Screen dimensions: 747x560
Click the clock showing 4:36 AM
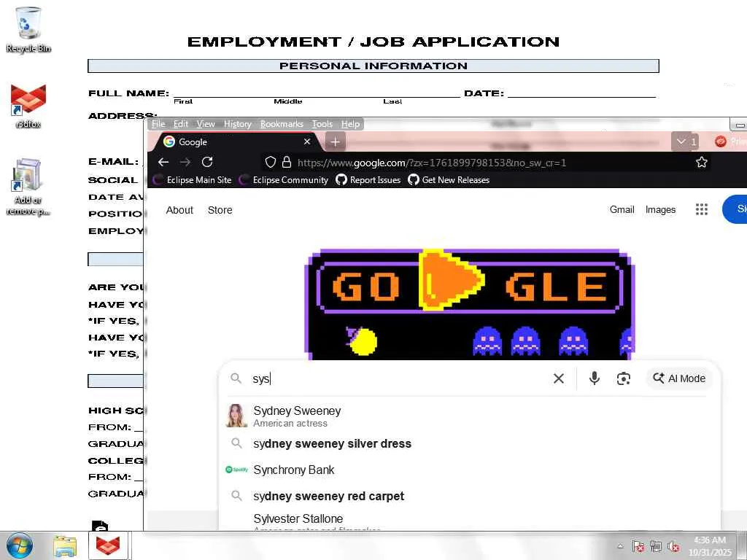[710, 546]
